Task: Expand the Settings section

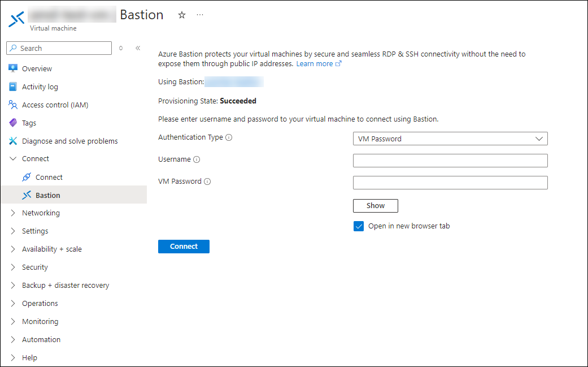Action: (x=13, y=231)
